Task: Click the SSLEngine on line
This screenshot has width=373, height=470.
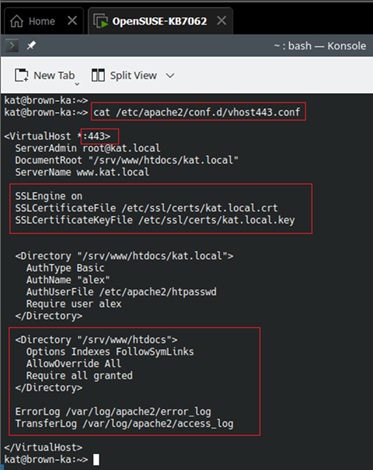Action: pyautogui.click(x=49, y=196)
